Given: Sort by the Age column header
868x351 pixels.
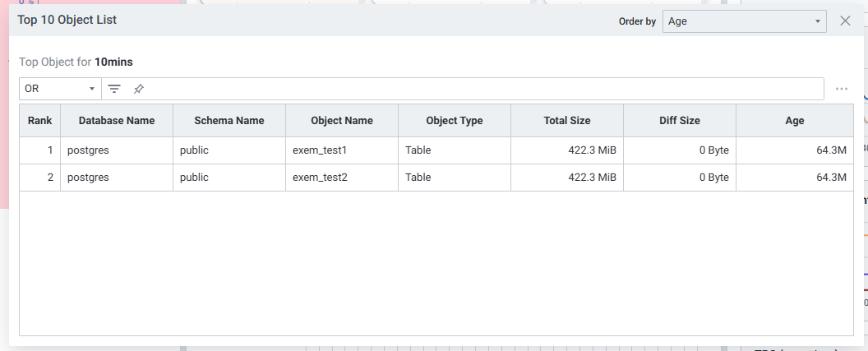Looking at the screenshot, I should 794,121.
